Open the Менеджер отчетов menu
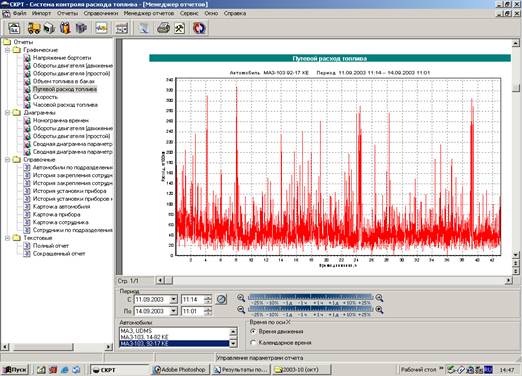Viewport: 522px width, 376px height. 149,13
